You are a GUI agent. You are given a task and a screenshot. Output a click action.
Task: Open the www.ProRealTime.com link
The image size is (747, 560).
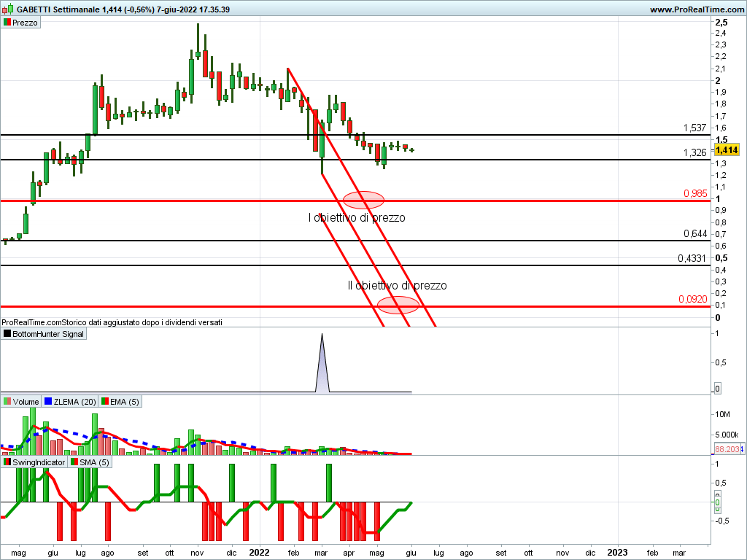pyautogui.click(x=695, y=9)
